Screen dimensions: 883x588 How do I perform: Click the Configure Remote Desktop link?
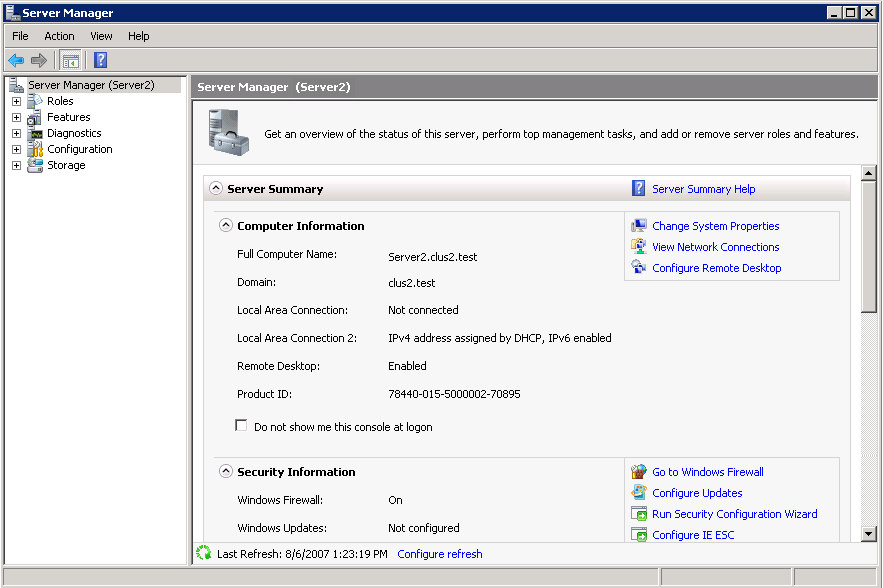tap(717, 268)
